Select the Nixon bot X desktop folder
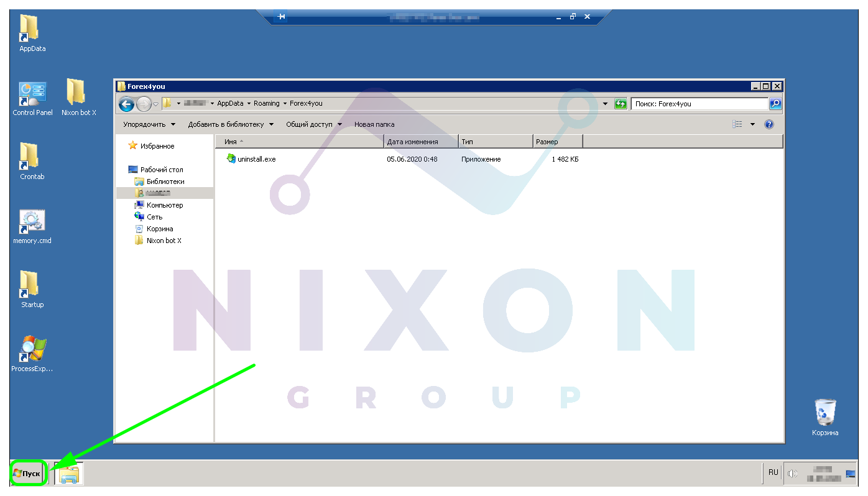The height and width of the screenshot is (496, 868). [78, 98]
